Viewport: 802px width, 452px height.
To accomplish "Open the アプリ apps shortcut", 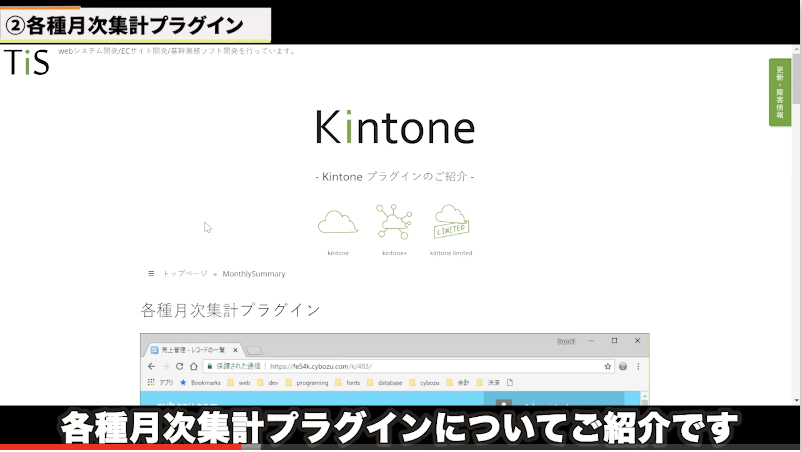I will pos(160,383).
